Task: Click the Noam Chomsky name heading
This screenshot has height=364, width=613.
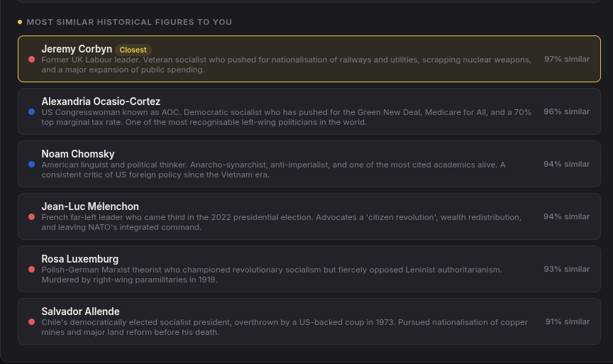Action: [x=78, y=154]
